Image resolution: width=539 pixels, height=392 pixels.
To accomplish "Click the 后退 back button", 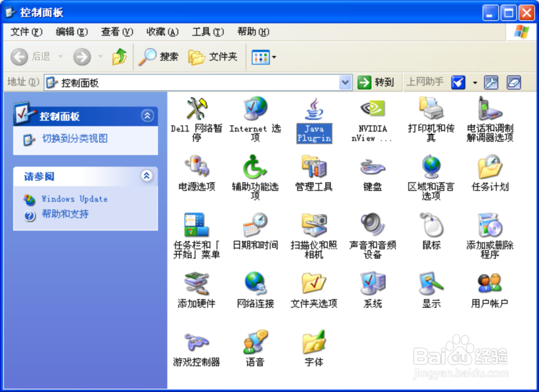I will pyautogui.click(x=31, y=57).
